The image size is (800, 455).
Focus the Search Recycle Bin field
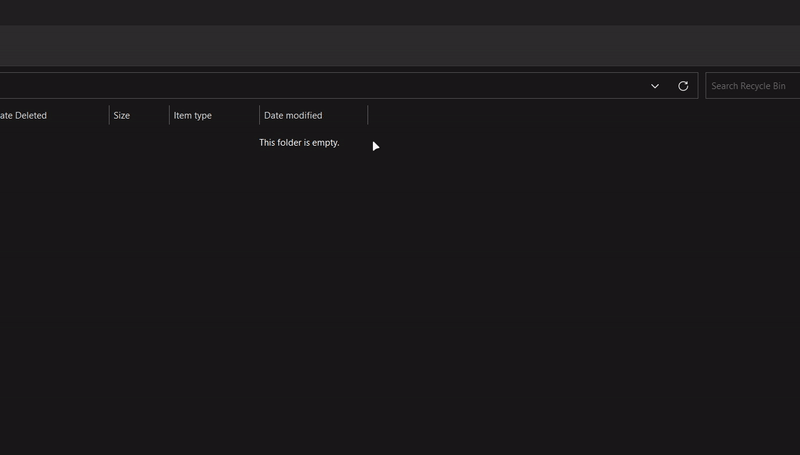[753, 86]
